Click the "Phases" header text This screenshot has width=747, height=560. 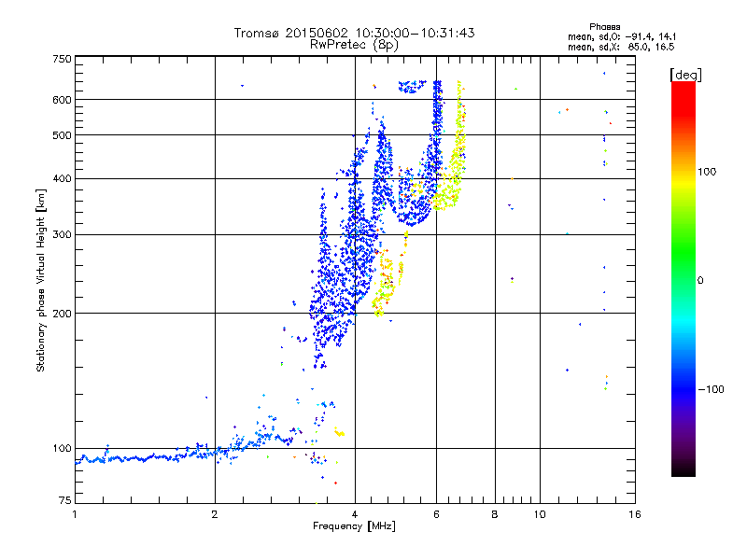coord(604,27)
